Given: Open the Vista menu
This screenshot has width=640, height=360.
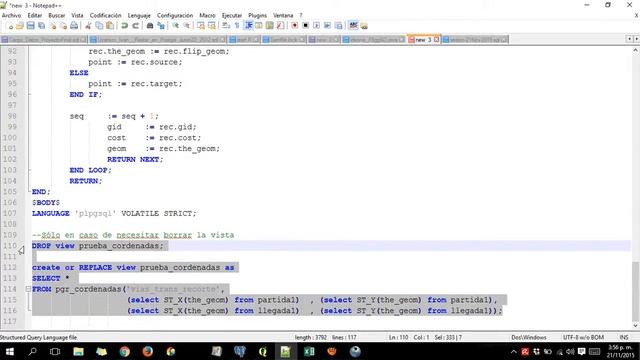Looking at the screenshot, I should pyautogui.click(x=77, y=16).
